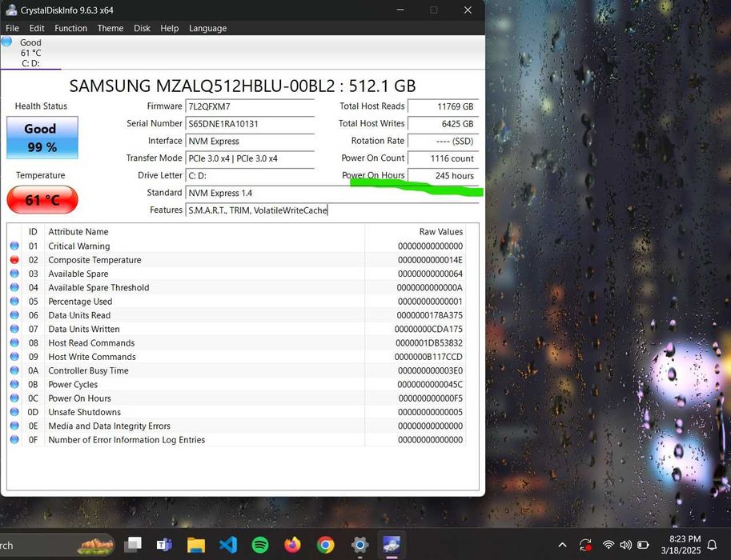Click the status icon of Available Spare Threshold
Screen dimensions: 731x560
(14, 287)
